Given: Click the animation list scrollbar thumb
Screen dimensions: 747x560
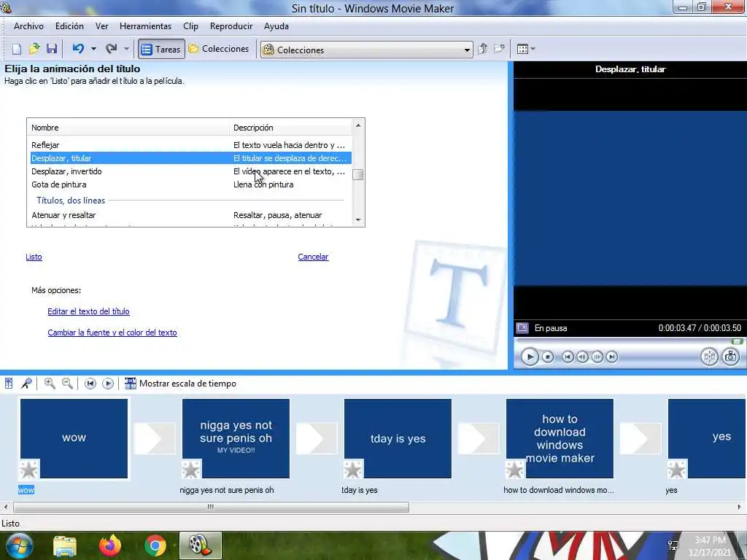Looking at the screenshot, I should tap(357, 175).
